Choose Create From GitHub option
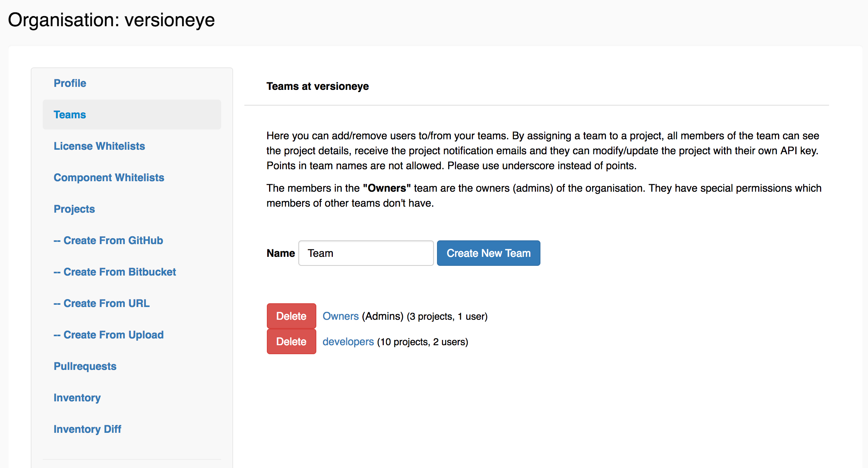 [108, 240]
